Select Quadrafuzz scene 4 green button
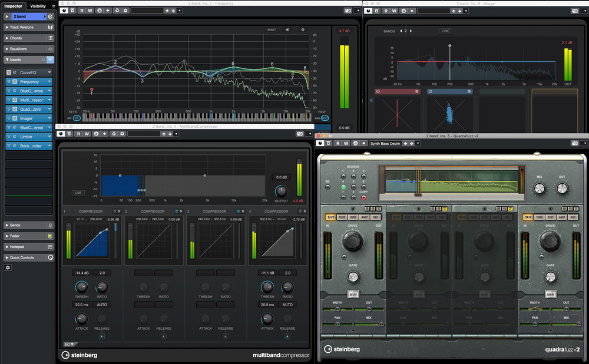The width and height of the screenshot is (589, 364). pyautogui.click(x=343, y=187)
